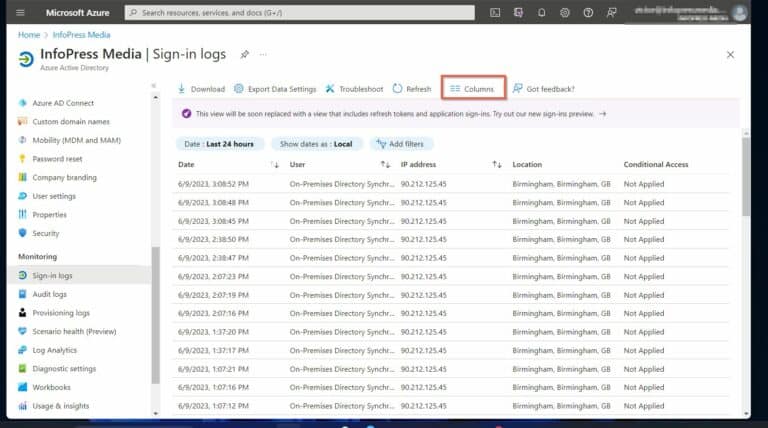This screenshot has height=428, width=768.
Task: Go to Home breadcrumb
Action: 29,35
